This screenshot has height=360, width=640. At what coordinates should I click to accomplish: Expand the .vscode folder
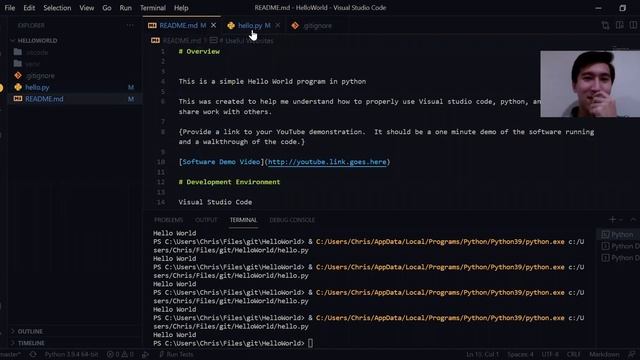(x=37, y=52)
